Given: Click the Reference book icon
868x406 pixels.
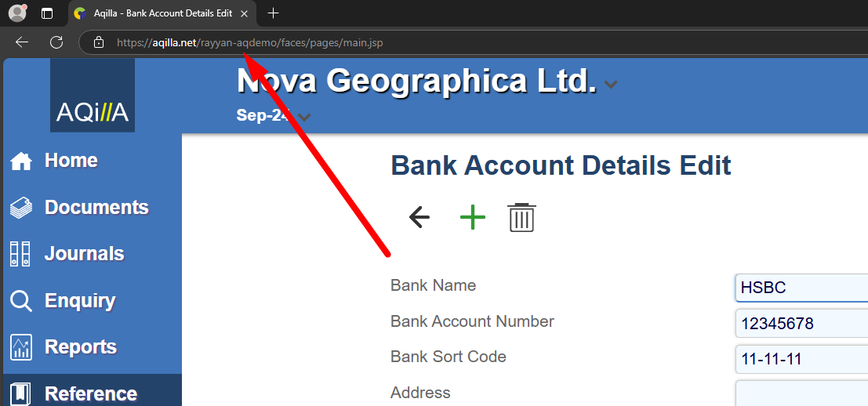Looking at the screenshot, I should pos(21,393).
